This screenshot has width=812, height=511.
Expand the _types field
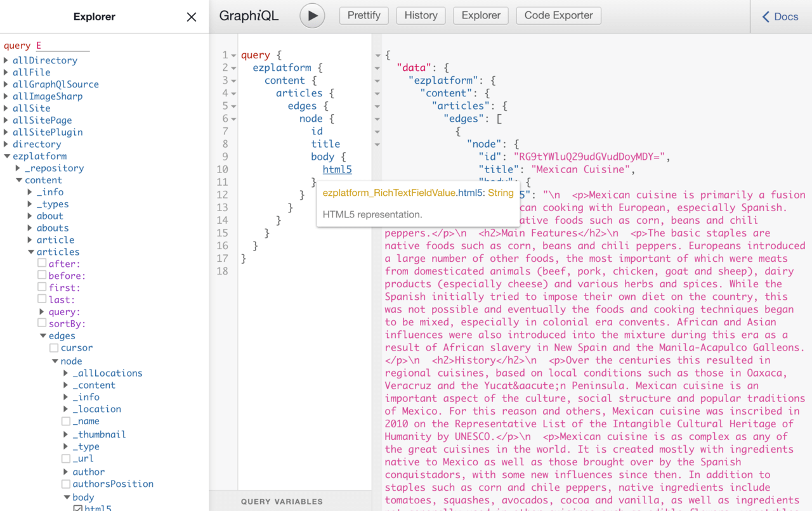pos(30,204)
